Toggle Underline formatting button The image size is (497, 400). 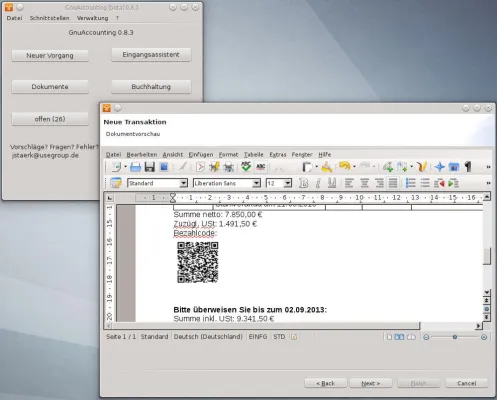coord(332,183)
